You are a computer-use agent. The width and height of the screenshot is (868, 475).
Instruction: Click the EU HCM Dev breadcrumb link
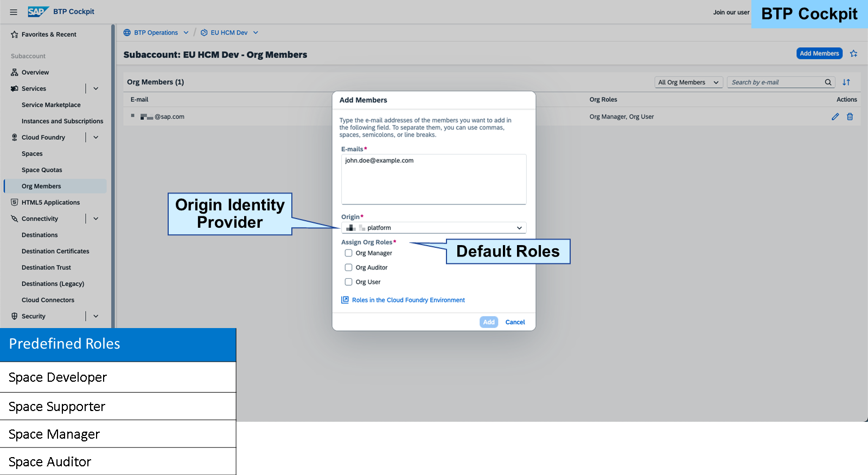click(x=229, y=33)
